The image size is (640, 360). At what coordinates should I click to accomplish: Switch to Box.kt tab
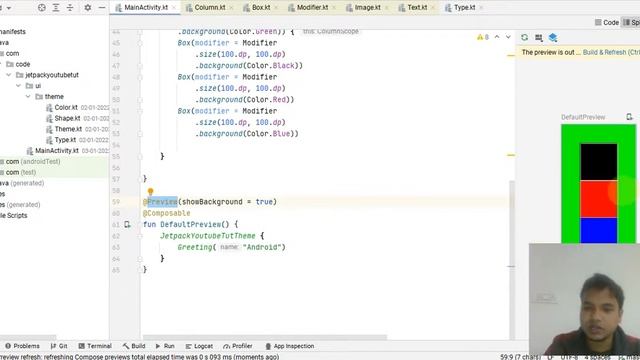(x=260, y=7)
